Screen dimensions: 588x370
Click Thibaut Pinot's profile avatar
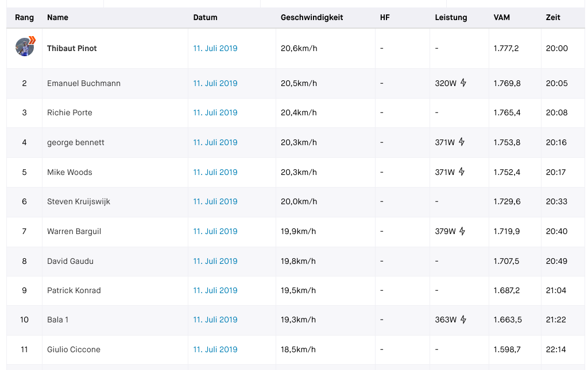pyautogui.click(x=25, y=47)
